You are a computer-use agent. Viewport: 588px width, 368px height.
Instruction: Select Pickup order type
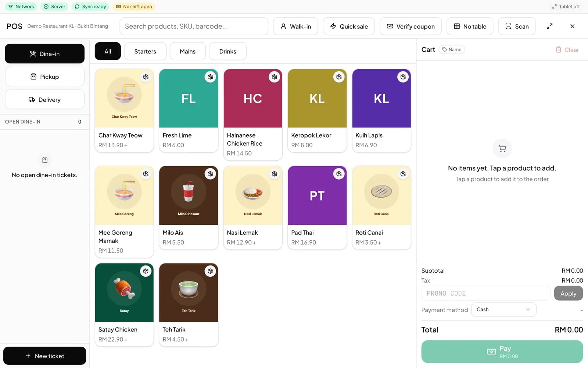[44, 77]
